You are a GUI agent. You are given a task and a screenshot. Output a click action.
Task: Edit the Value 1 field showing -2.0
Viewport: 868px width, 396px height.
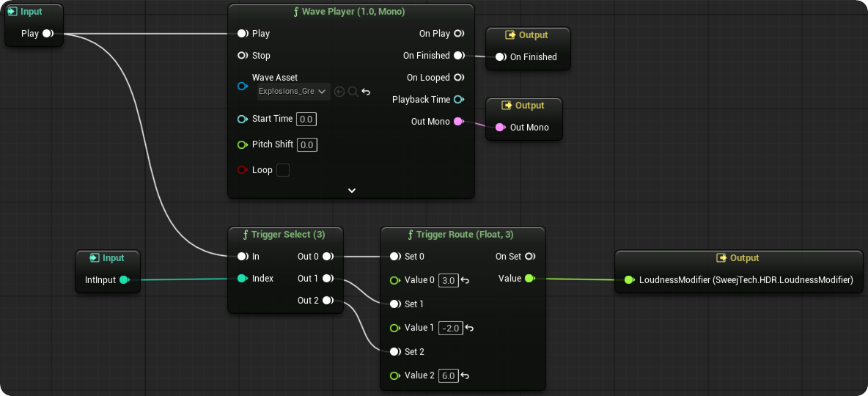click(450, 328)
